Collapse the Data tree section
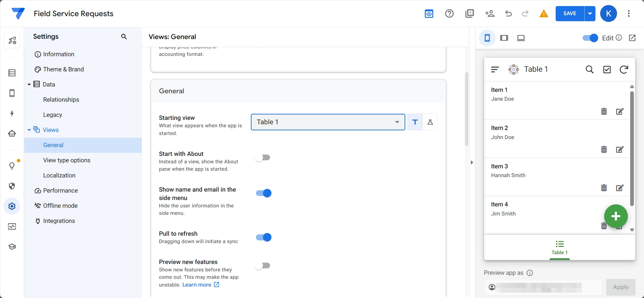 (x=29, y=85)
